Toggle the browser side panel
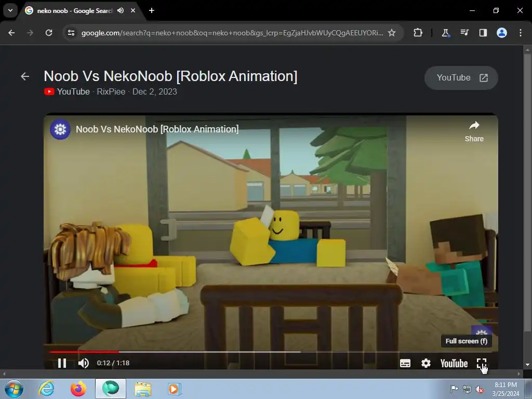The width and height of the screenshot is (532, 399). pyautogui.click(x=483, y=33)
